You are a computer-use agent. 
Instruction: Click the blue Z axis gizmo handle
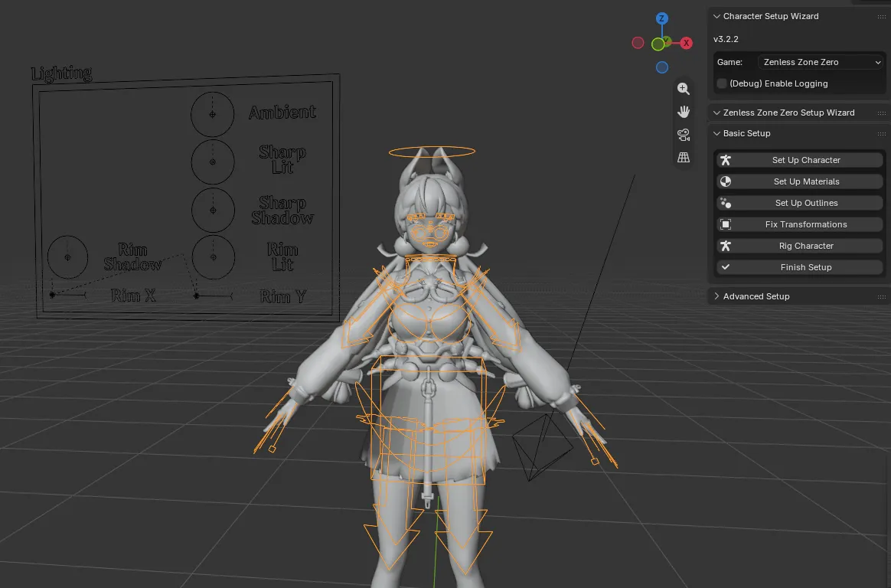662,18
